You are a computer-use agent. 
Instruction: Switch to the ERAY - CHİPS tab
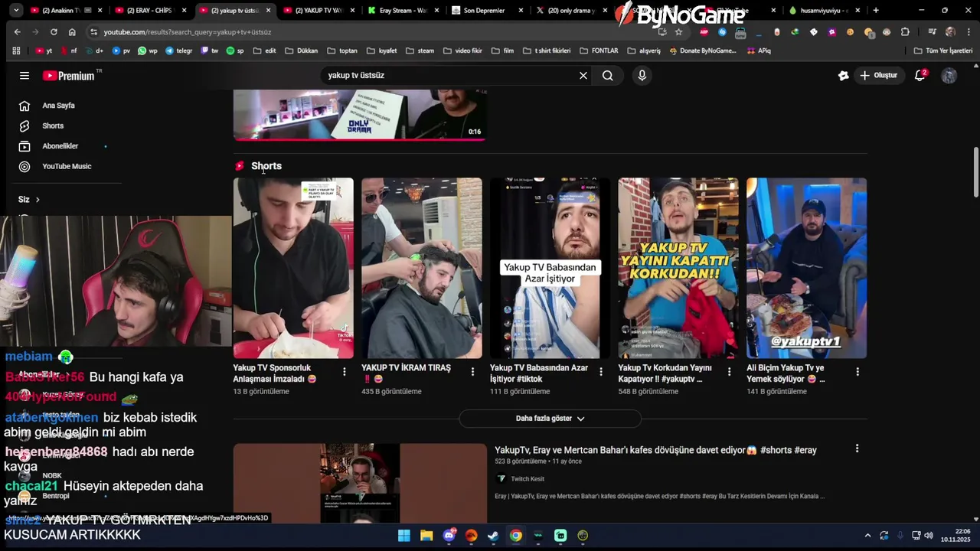(x=149, y=11)
